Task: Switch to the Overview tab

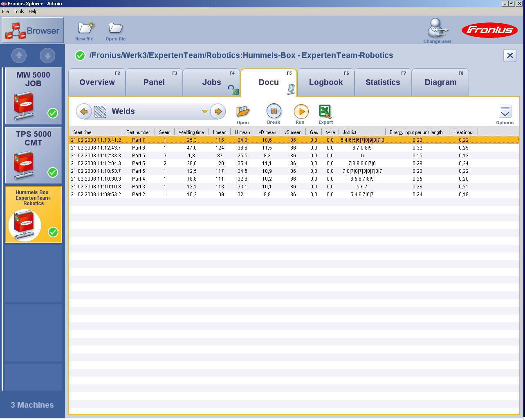Action: pos(97,83)
